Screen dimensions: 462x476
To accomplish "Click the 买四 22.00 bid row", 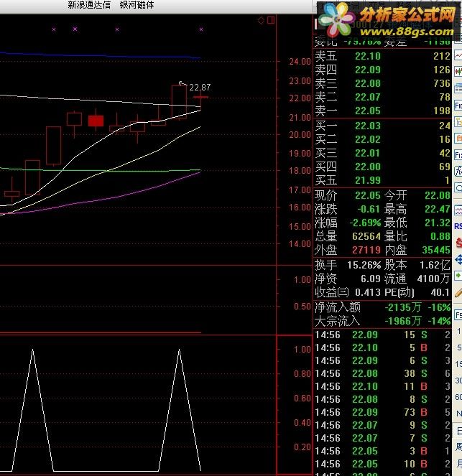I will [x=382, y=167].
